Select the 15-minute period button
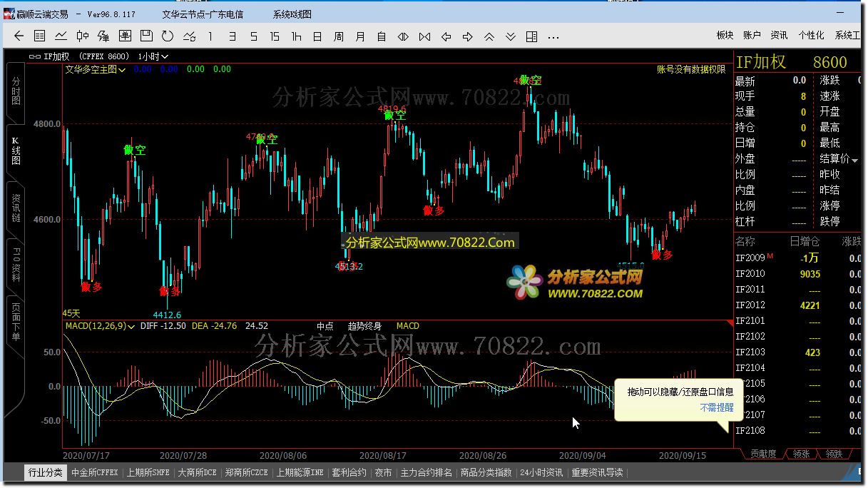 tap(275, 36)
